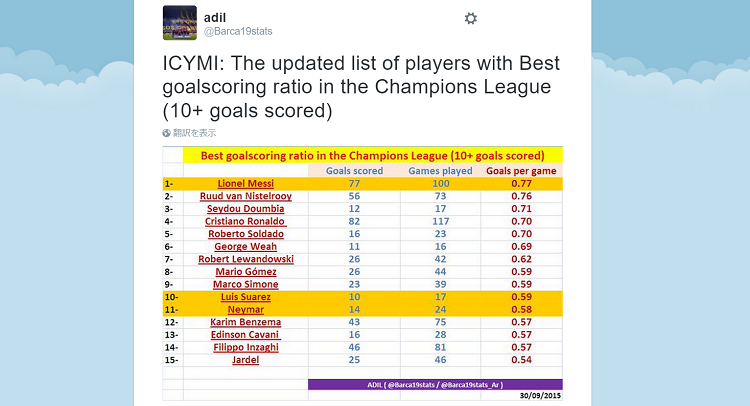Click Lionel Messi name in table

pyautogui.click(x=246, y=184)
